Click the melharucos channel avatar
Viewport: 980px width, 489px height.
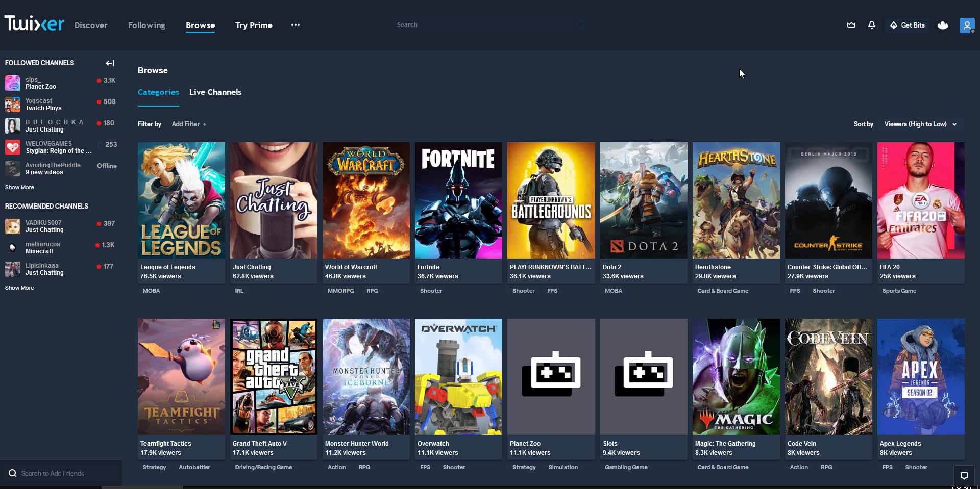13,248
